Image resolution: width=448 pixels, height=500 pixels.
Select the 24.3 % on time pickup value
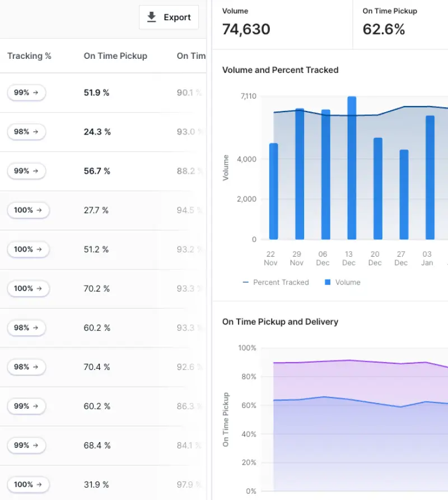pyautogui.click(x=97, y=132)
